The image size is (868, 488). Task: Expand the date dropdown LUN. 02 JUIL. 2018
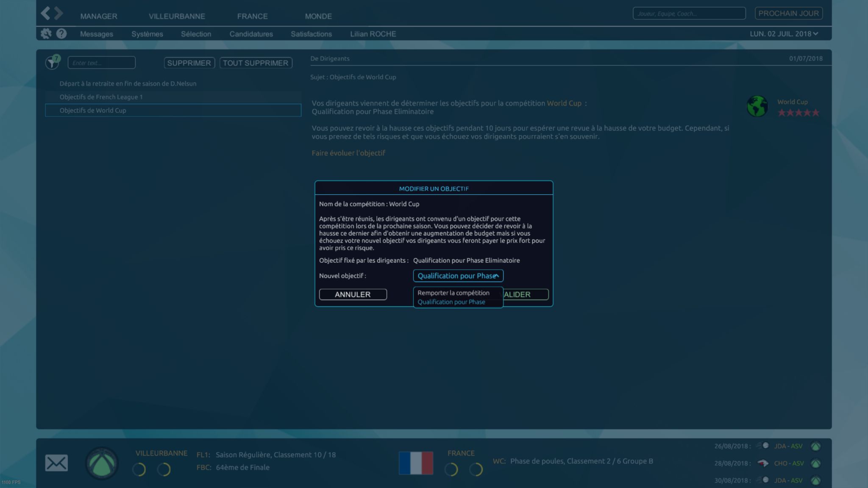(x=784, y=34)
